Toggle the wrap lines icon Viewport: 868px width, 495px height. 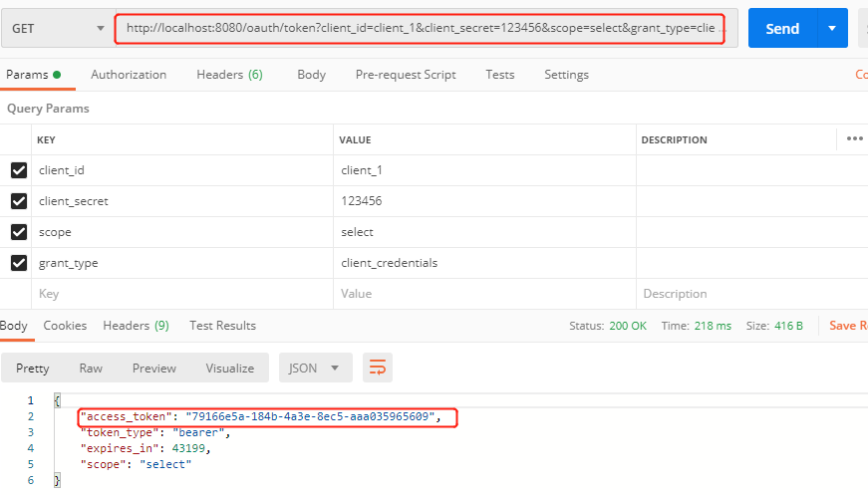click(378, 368)
